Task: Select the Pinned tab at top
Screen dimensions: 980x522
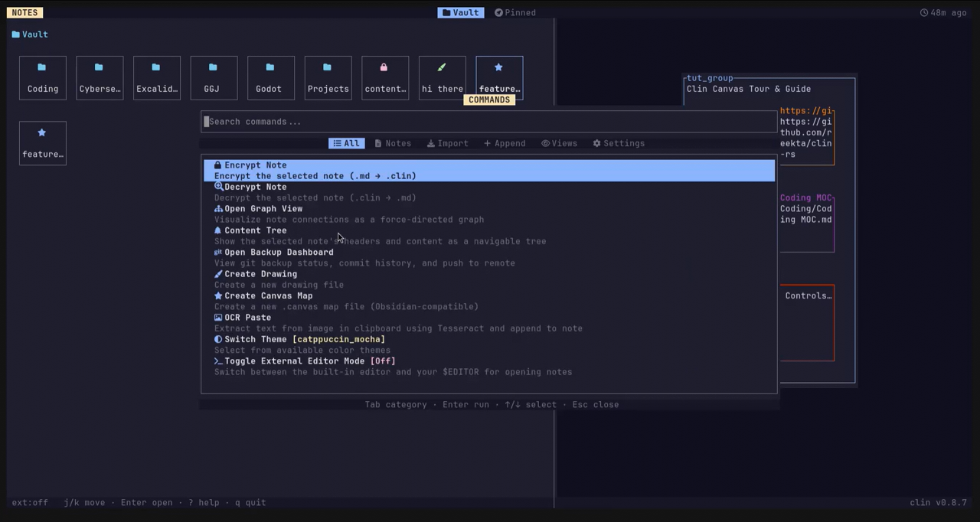Action: [515, 13]
